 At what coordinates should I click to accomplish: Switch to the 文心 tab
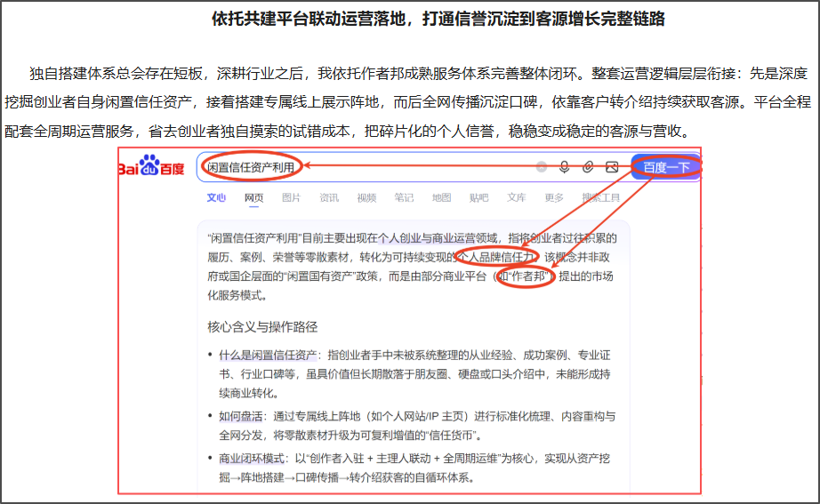(x=216, y=197)
